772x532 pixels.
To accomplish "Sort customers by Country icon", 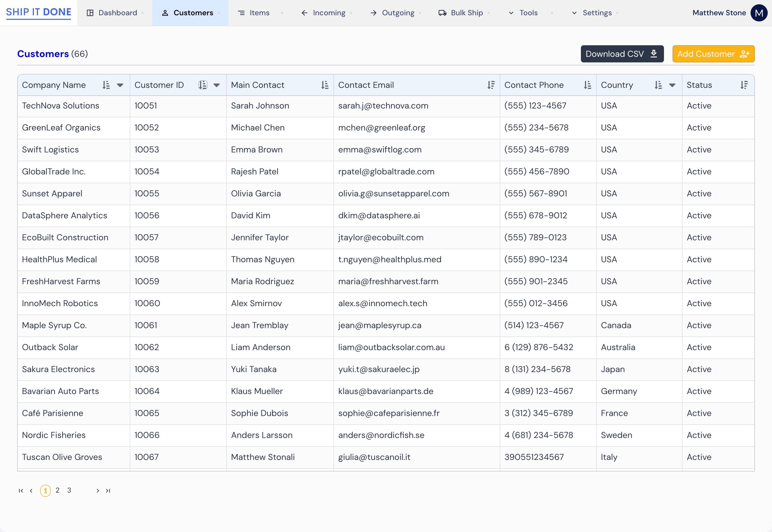I will click(x=658, y=85).
